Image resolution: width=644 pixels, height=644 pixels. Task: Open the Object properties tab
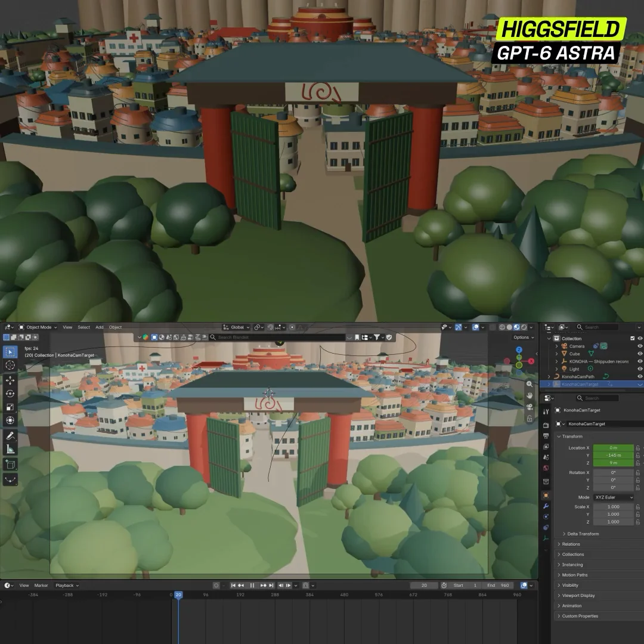click(546, 496)
